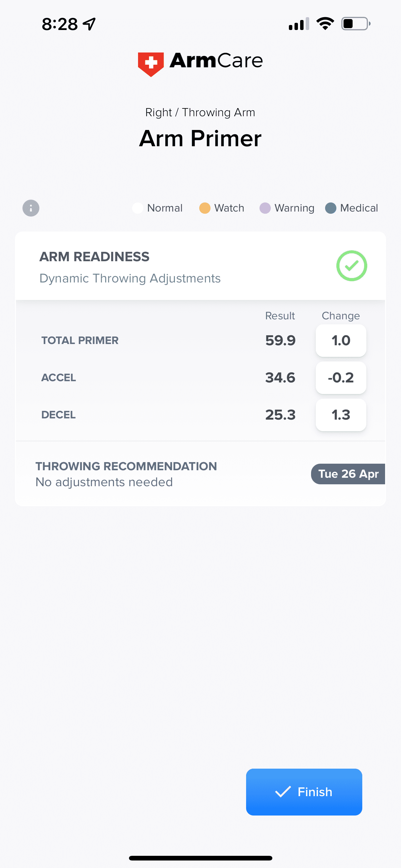This screenshot has width=401, height=868.
Task: Tap the orange Watch legend dot
Action: [x=205, y=208]
